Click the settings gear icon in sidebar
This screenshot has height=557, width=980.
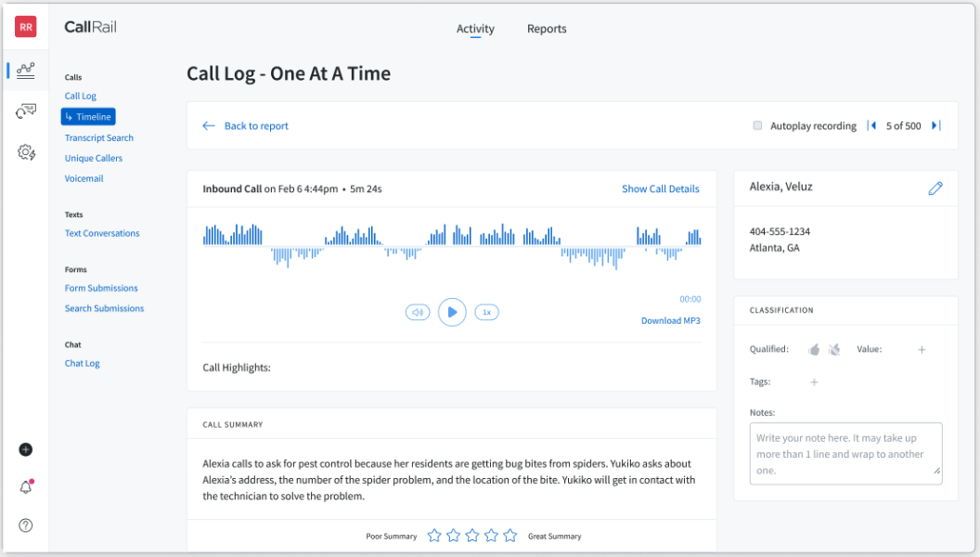coord(26,152)
